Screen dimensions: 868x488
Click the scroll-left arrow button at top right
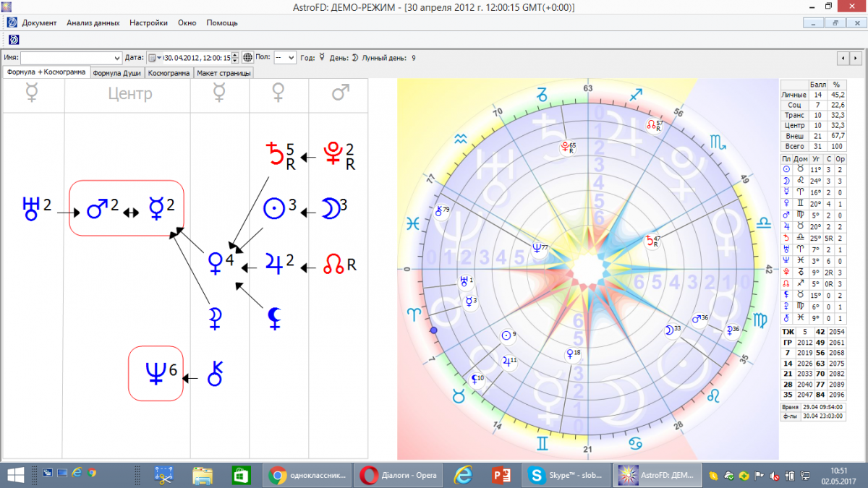point(843,58)
